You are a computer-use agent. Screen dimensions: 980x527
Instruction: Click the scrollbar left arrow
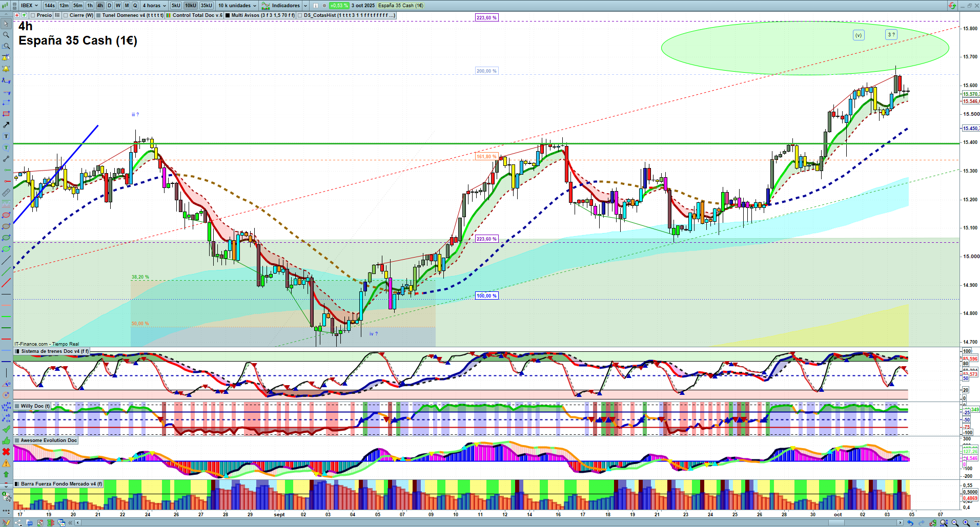77,523
